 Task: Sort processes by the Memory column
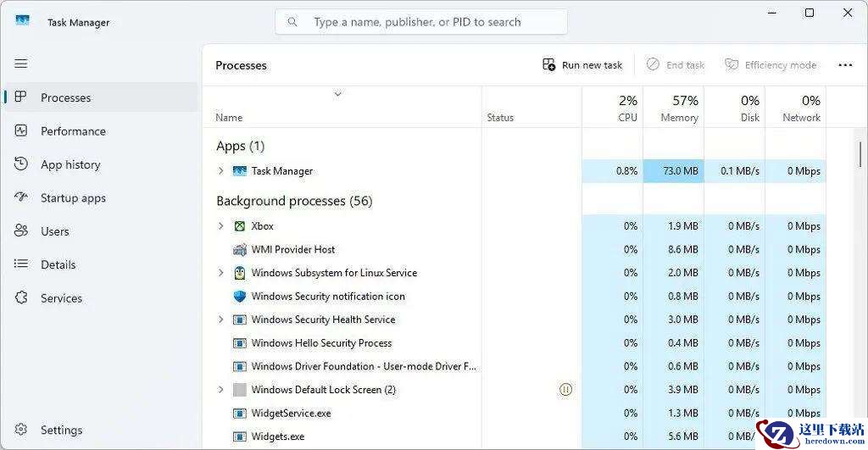pyautogui.click(x=679, y=108)
